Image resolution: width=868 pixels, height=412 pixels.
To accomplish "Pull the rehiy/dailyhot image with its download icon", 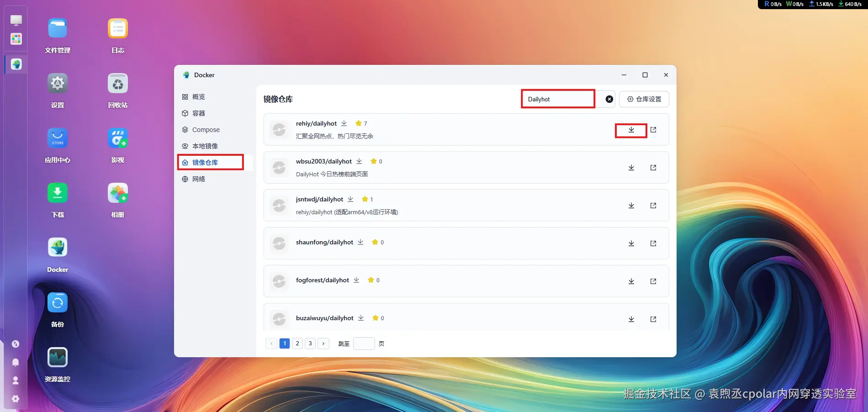I will click(631, 130).
